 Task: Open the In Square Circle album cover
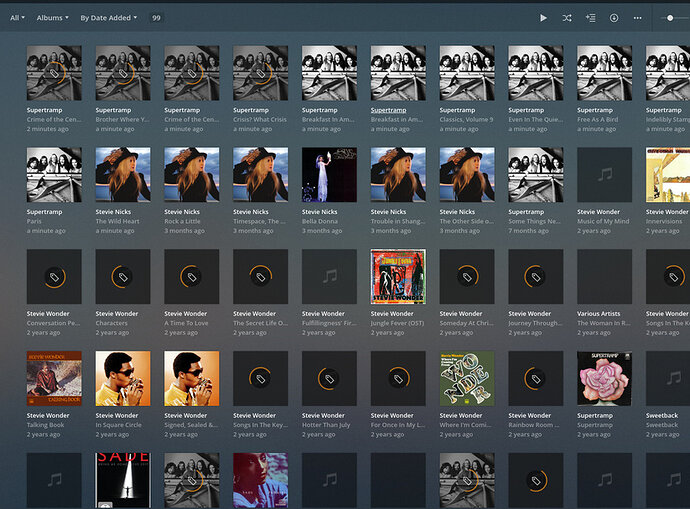(123, 378)
